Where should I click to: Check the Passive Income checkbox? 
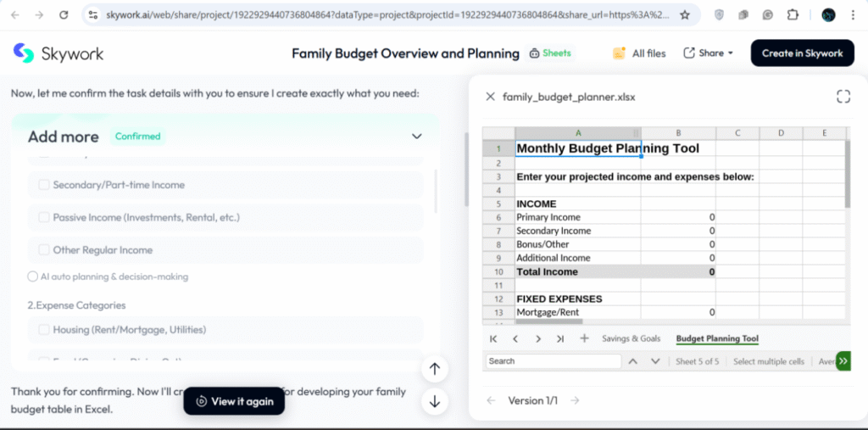[44, 218]
